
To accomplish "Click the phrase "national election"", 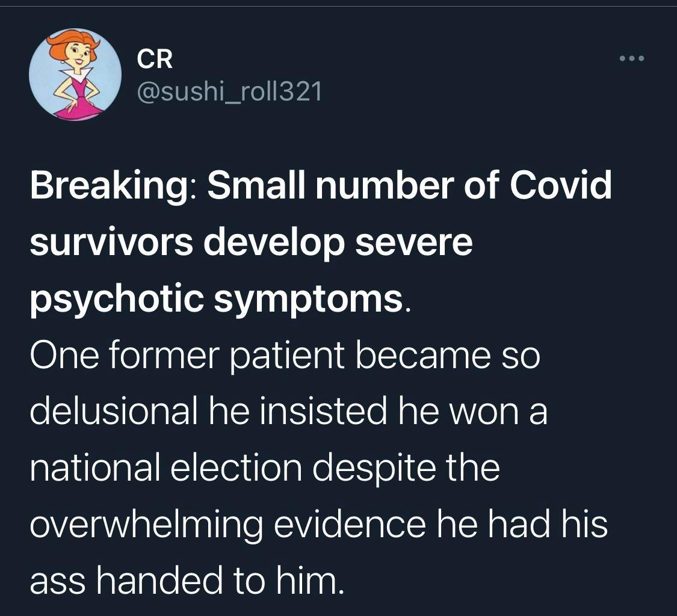I will (165, 468).
